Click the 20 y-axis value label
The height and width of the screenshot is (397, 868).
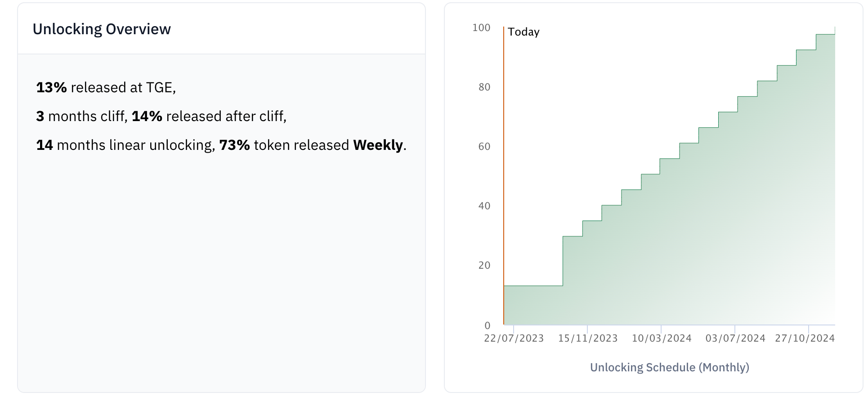click(484, 266)
